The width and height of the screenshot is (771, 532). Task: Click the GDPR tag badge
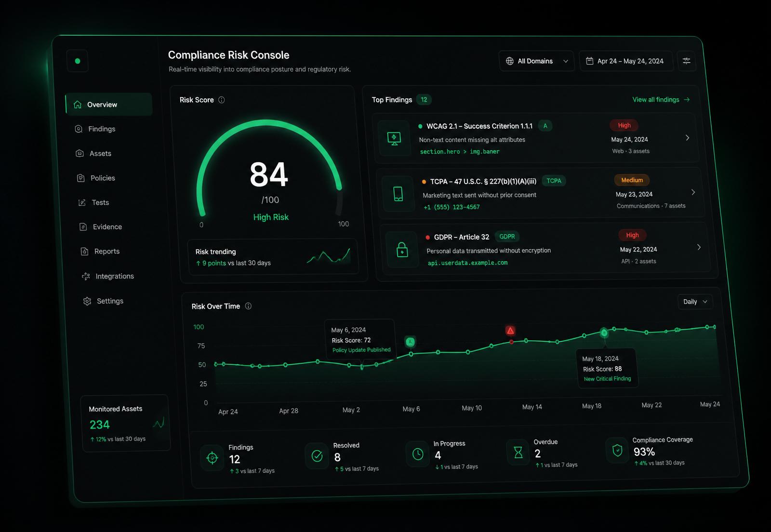pos(507,237)
